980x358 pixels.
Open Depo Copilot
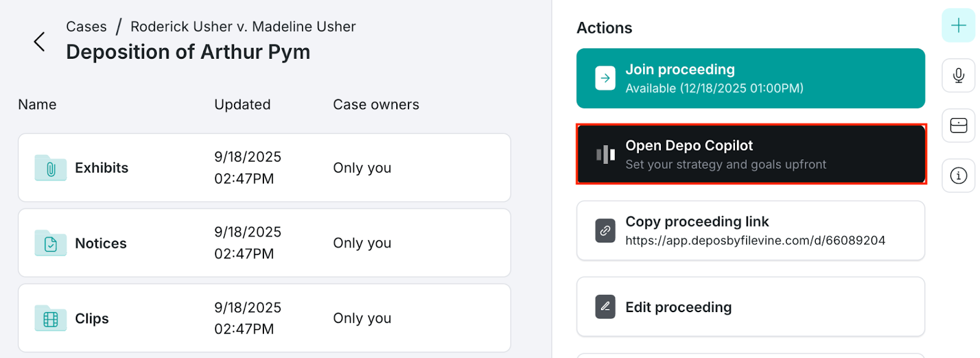(750, 154)
